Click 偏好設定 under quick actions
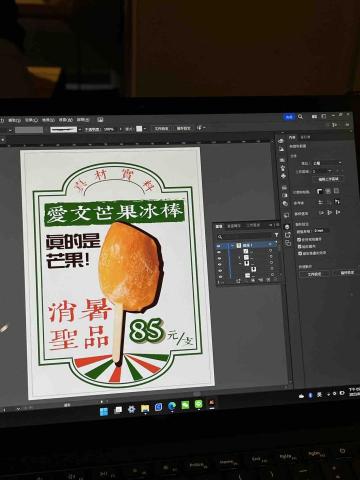 (347, 273)
